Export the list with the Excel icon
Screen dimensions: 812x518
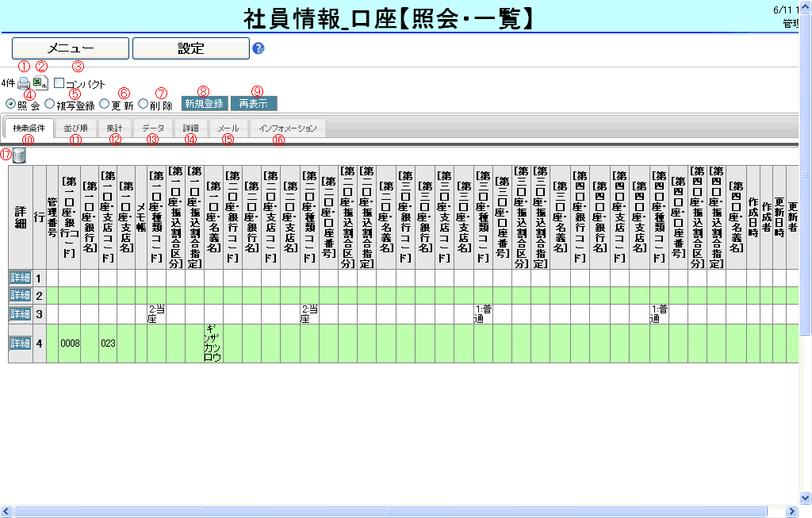[40, 82]
